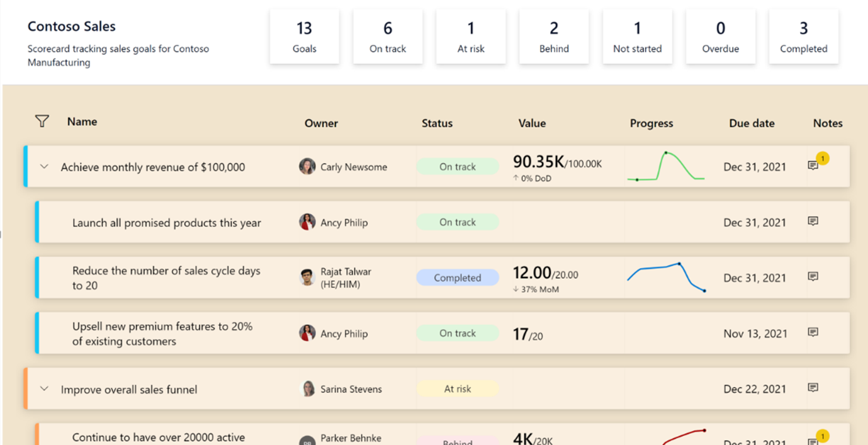The width and height of the screenshot is (868, 445).
Task: Collapse the Improve overall sales funnel goal
Action: pyautogui.click(x=44, y=389)
